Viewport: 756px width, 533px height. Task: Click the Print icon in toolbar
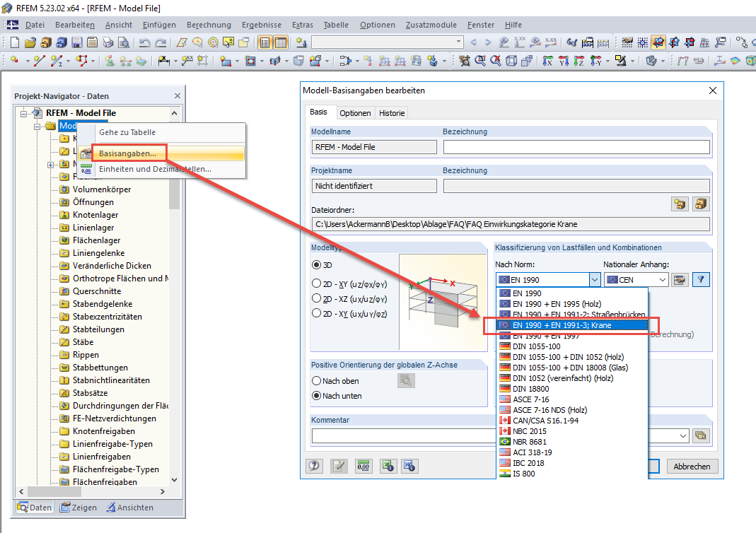(x=108, y=42)
